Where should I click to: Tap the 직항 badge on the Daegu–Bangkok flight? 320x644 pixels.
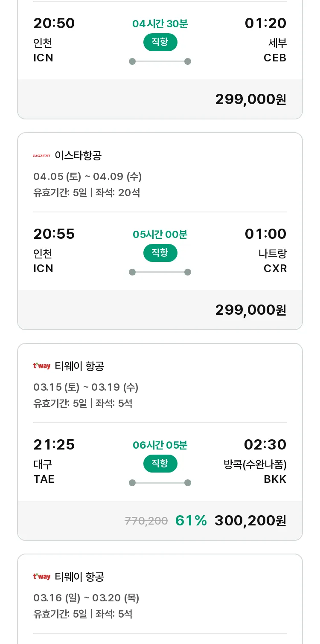tap(160, 464)
